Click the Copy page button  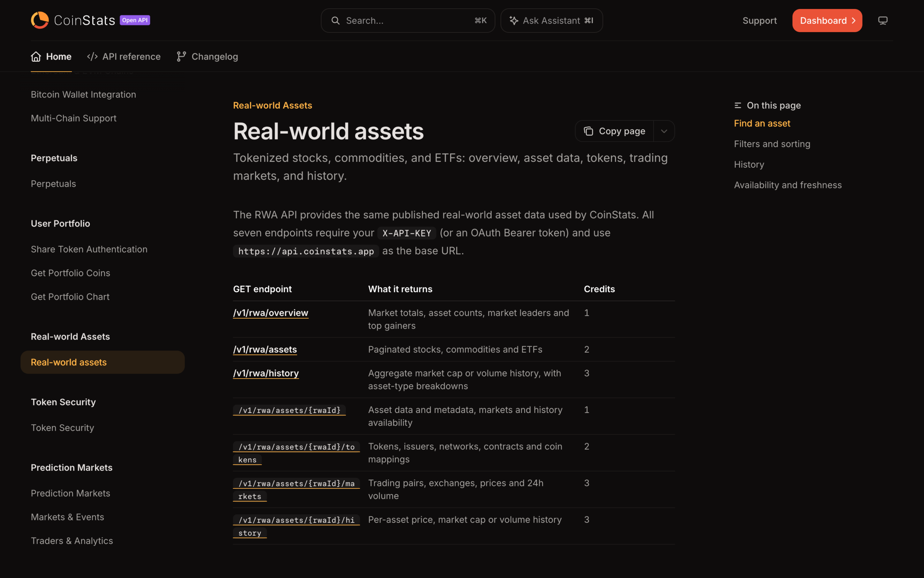tap(614, 131)
